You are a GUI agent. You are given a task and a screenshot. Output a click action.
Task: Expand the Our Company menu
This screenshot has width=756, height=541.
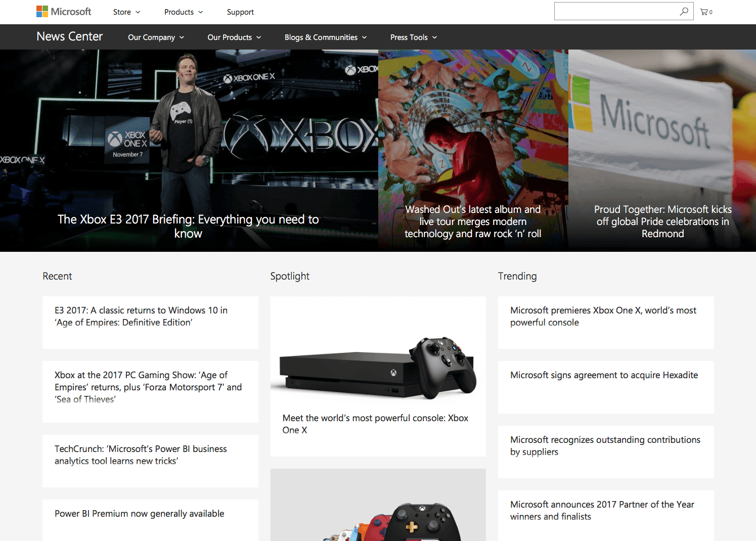coord(156,37)
